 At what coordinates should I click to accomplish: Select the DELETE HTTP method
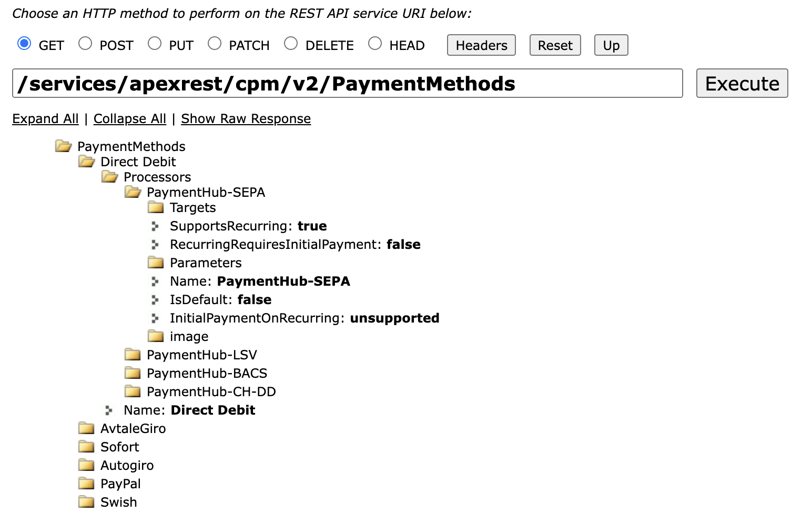291,43
